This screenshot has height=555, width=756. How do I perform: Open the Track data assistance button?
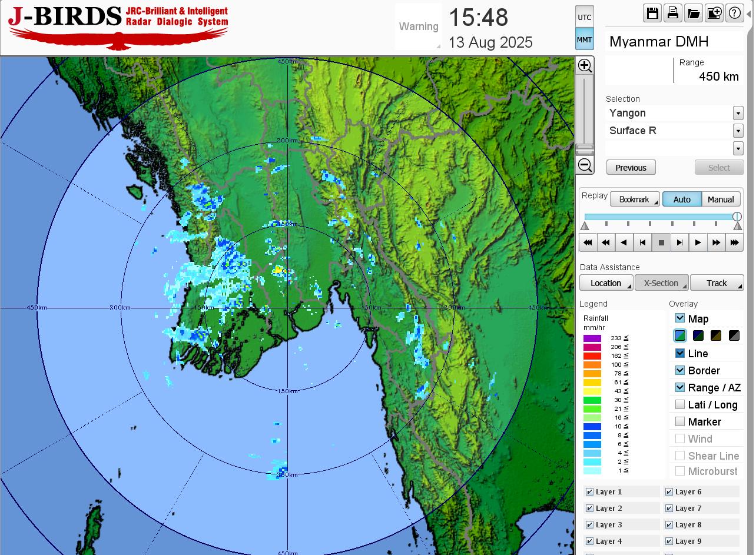[x=717, y=283]
